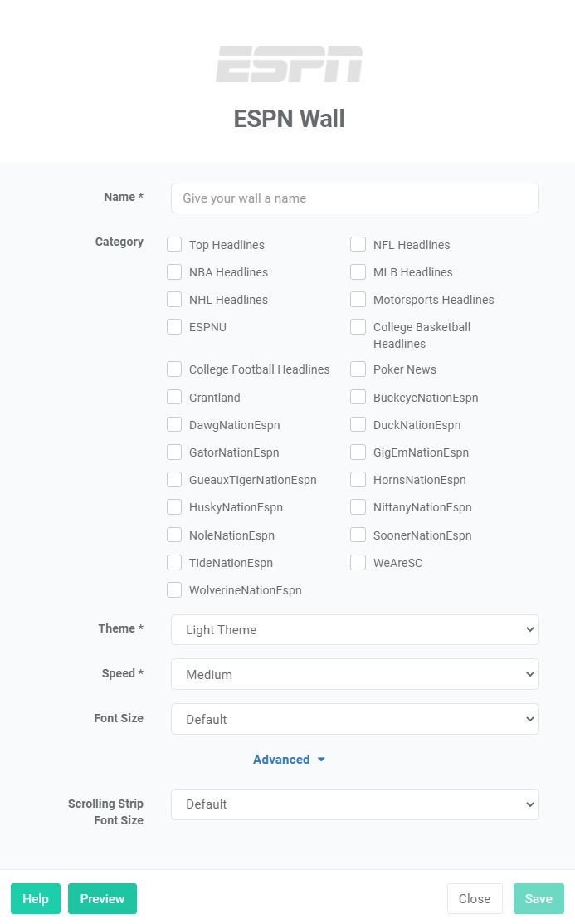The height and width of the screenshot is (924, 575).
Task: Tick the Grantland category
Action: point(174,397)
